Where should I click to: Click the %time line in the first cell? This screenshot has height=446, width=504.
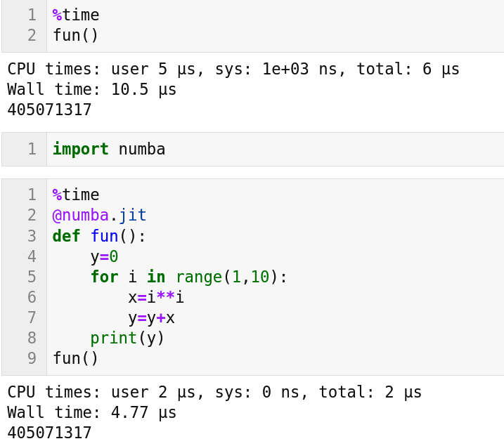click(76, 15)
